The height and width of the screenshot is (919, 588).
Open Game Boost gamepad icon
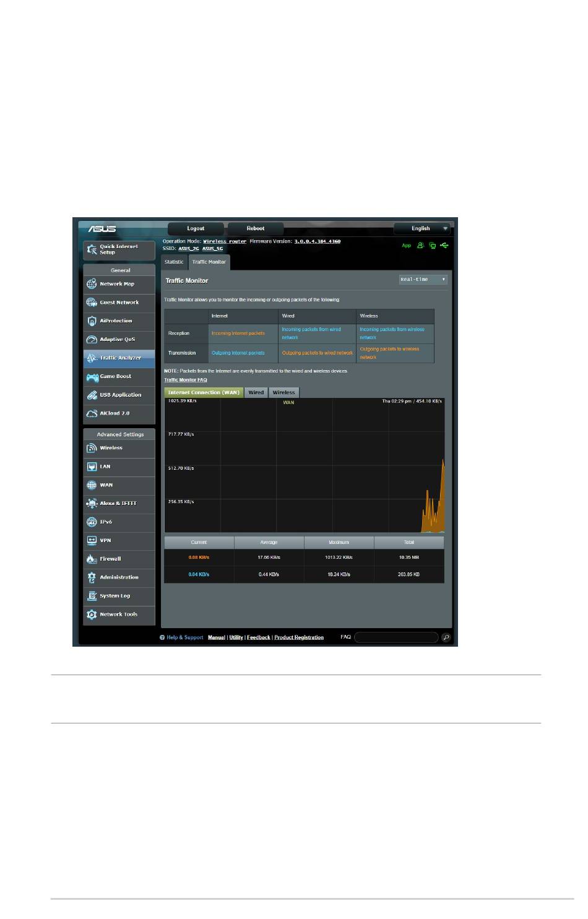(x=92, y=377)
